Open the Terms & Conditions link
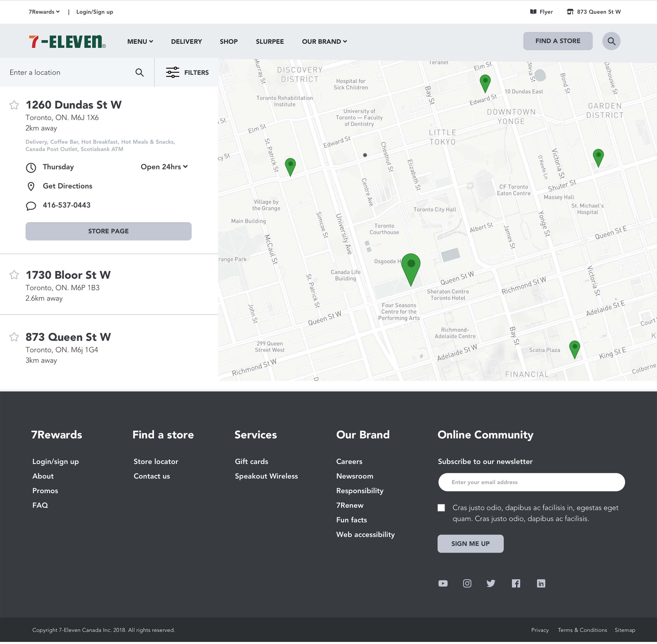Image resolution: width=657 pixels, height=644 pixels. (x=582, y=630)
